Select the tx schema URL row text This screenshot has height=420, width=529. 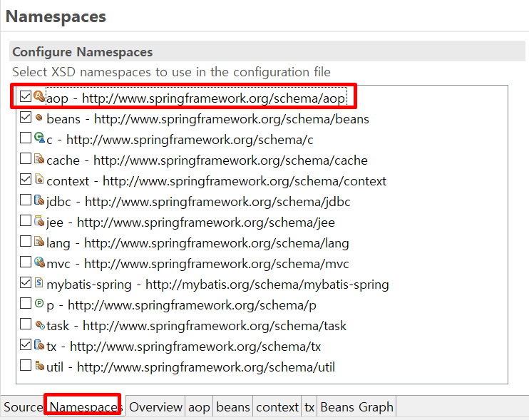click(183, 347)
